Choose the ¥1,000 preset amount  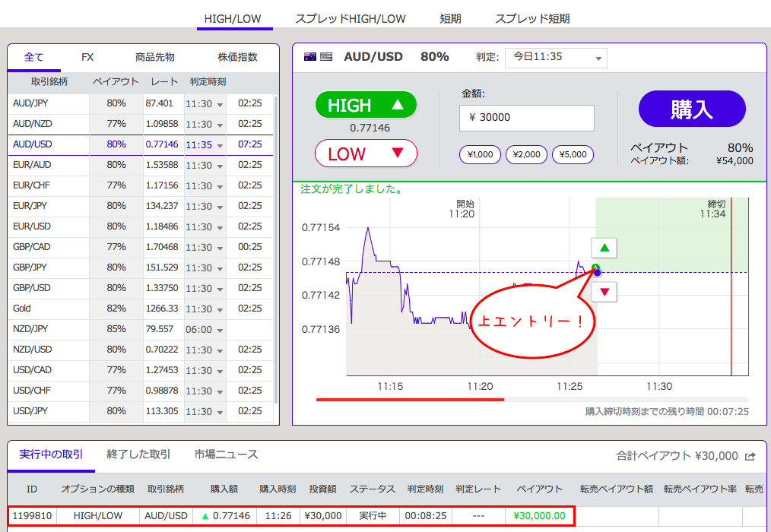tap(481, 154)
